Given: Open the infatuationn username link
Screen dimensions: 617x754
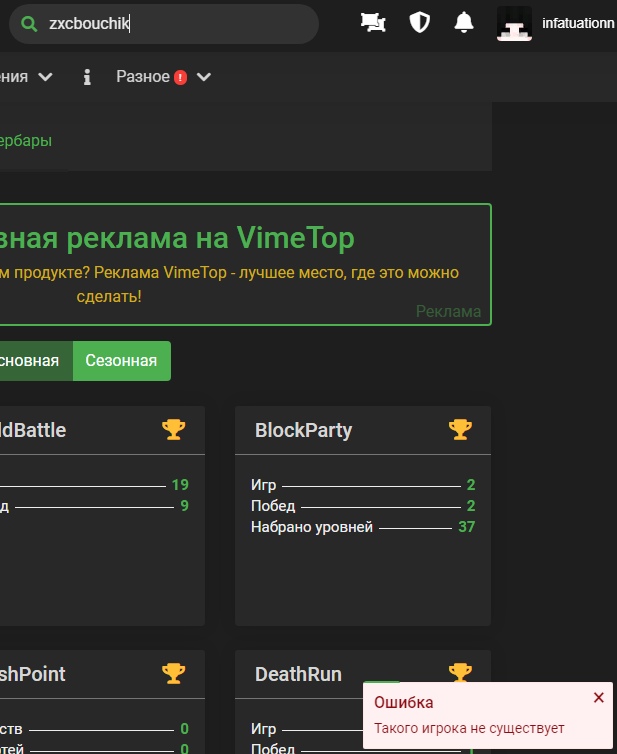Looking at the screenshot, I should (577, 23).
